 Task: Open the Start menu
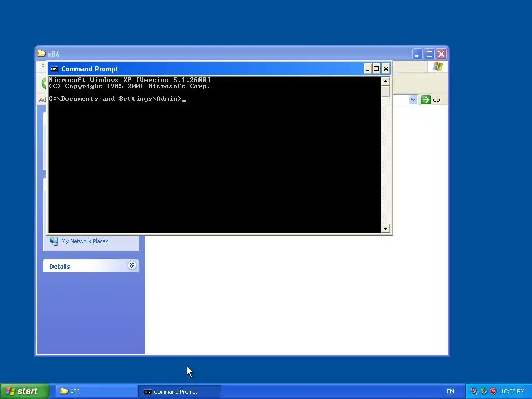[x=24, y=391]
